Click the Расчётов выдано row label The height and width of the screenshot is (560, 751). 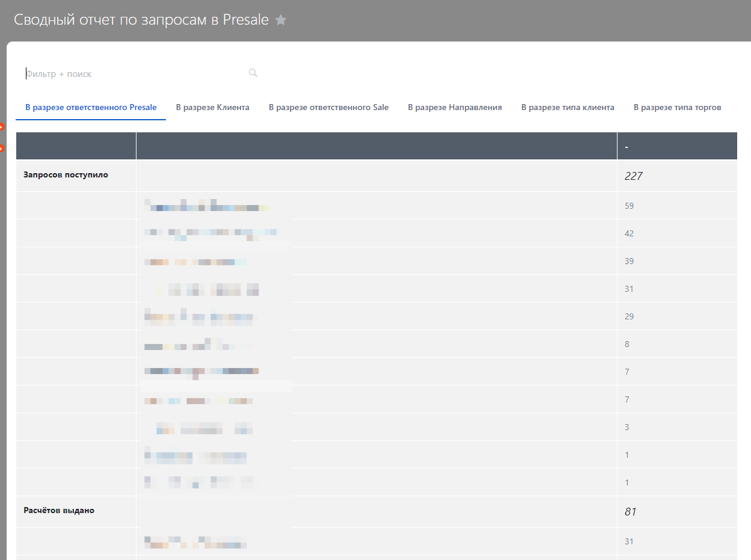pyautogui.click(x=59, y=511)
